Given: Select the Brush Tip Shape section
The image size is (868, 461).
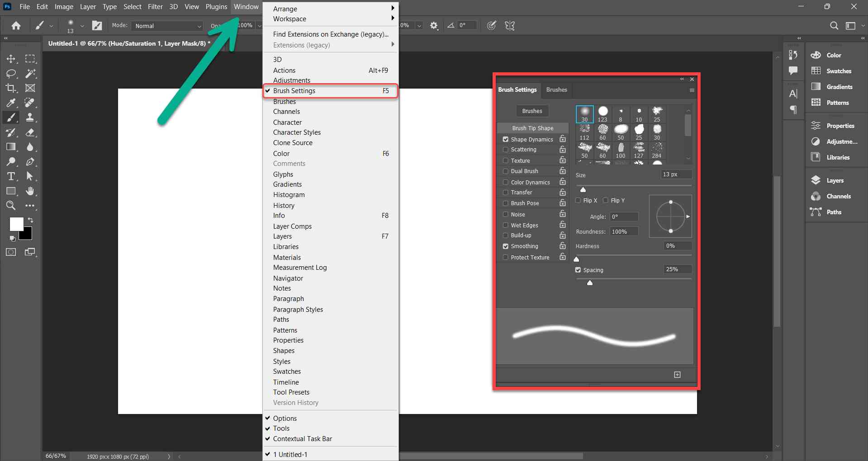Looking at the screenshot, I should click(532, 128).
